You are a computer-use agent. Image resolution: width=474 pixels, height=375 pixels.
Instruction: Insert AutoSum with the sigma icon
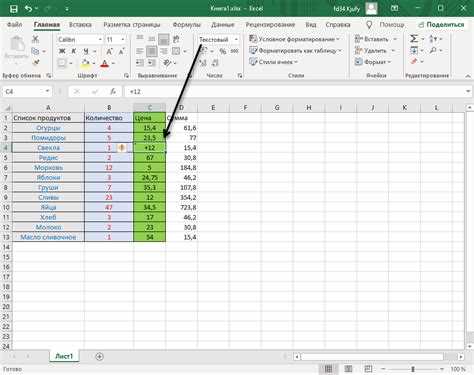(x=414, y=39)
